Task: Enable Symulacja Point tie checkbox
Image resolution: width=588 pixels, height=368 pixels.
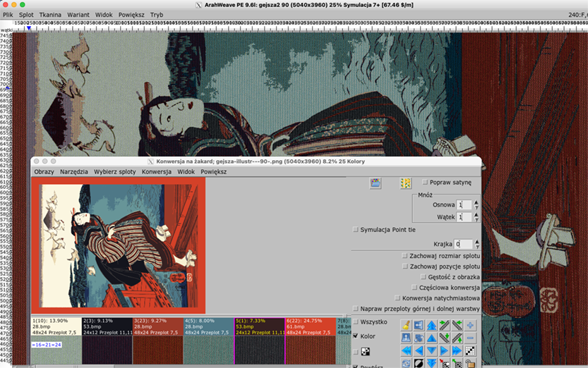Action: [356, 230]
